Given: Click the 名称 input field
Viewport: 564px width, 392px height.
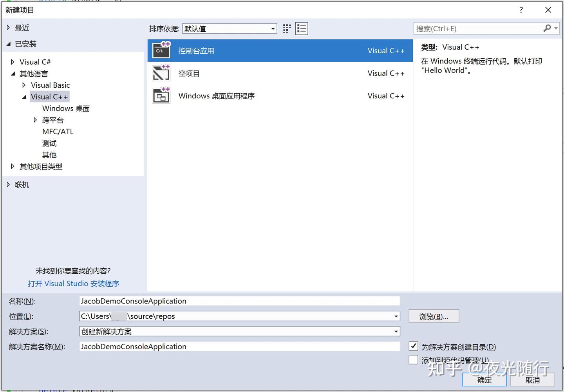Looking at the screenshot, I should pos(239,301).
